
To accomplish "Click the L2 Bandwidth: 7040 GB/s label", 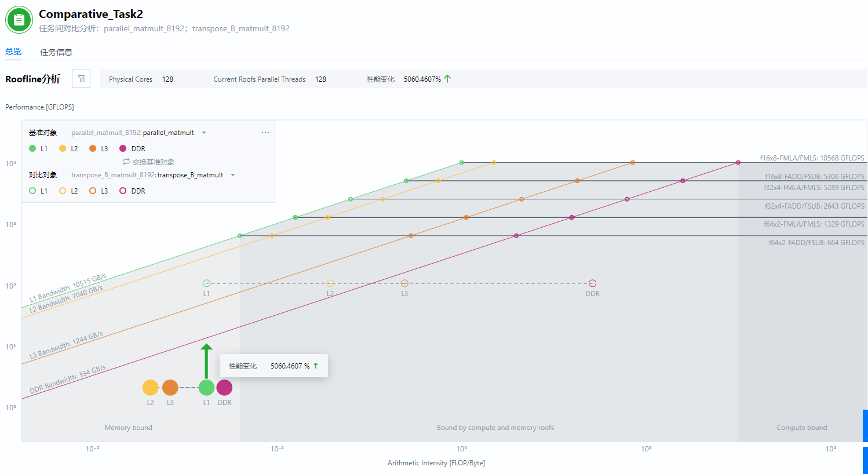I will click(x=66, y=299).
